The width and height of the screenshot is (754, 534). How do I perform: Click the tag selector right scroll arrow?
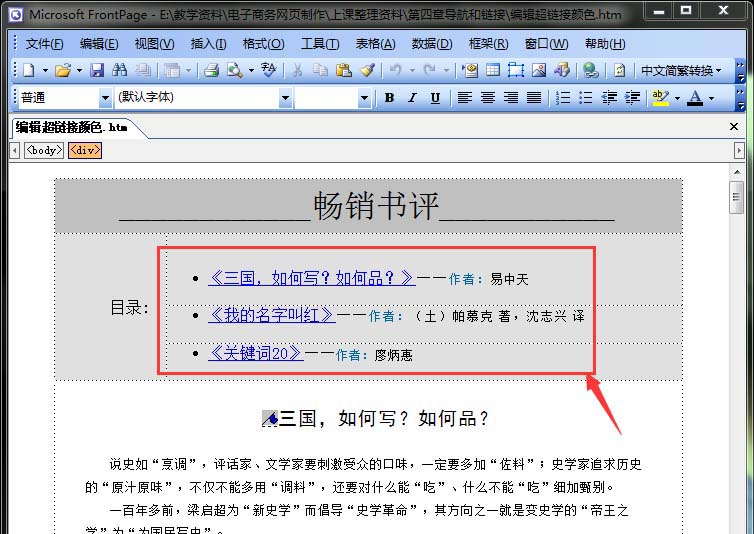pyautogui.click(x=739, y=151)
